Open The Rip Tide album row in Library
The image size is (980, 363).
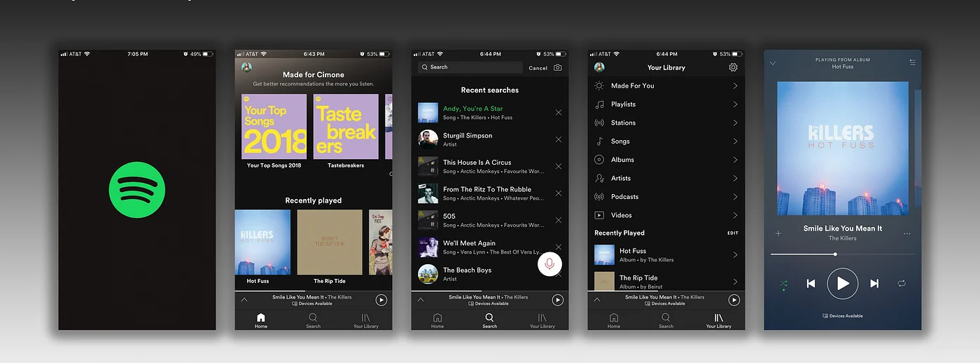[x=666, y=281]
